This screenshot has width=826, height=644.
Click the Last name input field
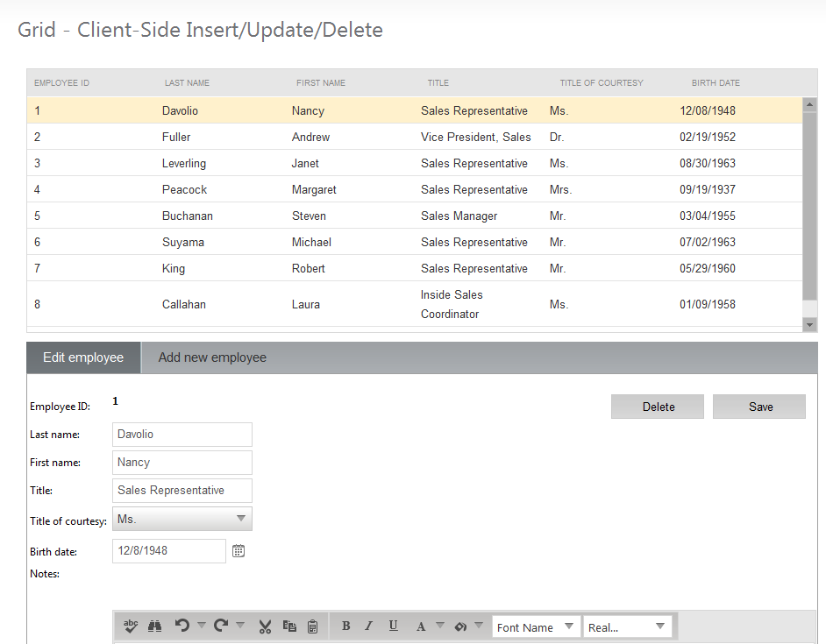[182, 435]
